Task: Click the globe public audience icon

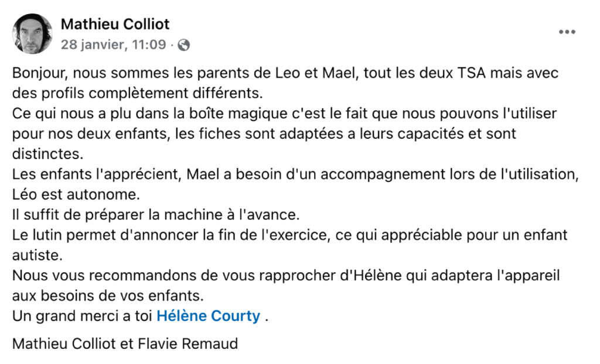Action: pos(183,45)
